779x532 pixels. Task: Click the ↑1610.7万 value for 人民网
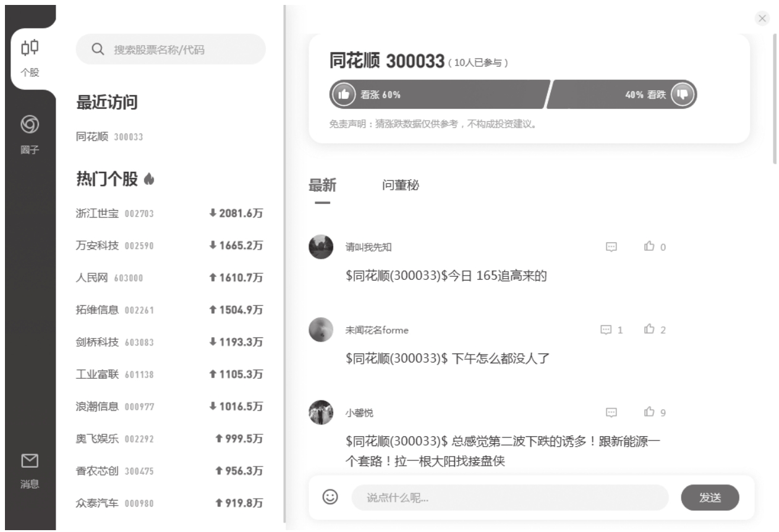pos(236,278)
